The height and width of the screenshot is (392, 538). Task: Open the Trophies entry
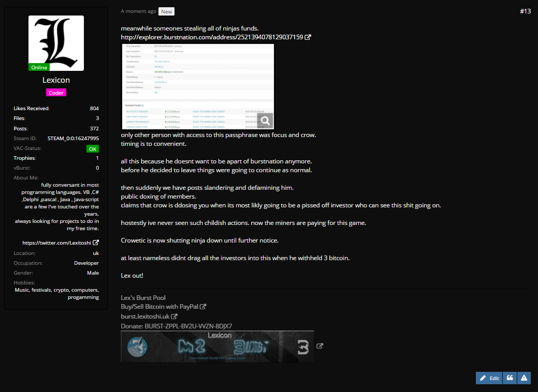pos(56,158)
